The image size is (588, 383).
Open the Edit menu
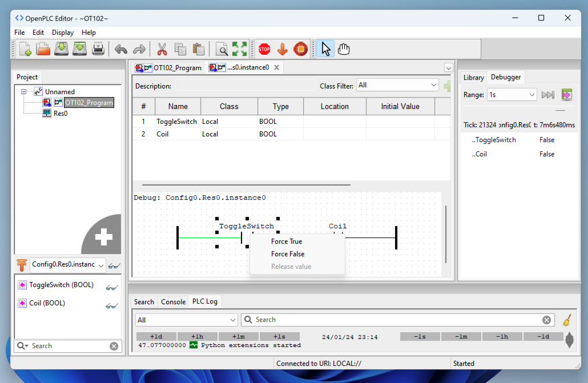(x=38, y=33)
